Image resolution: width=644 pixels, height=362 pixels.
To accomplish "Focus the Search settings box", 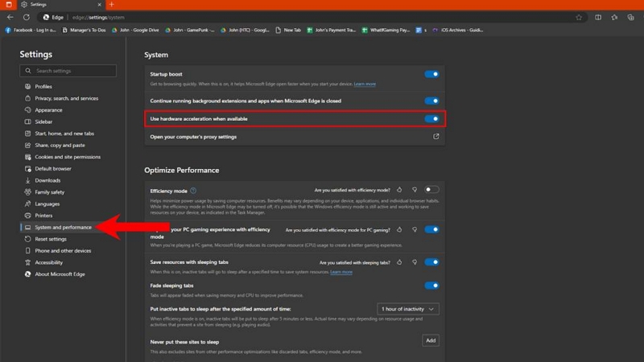I will pos(68,71).
